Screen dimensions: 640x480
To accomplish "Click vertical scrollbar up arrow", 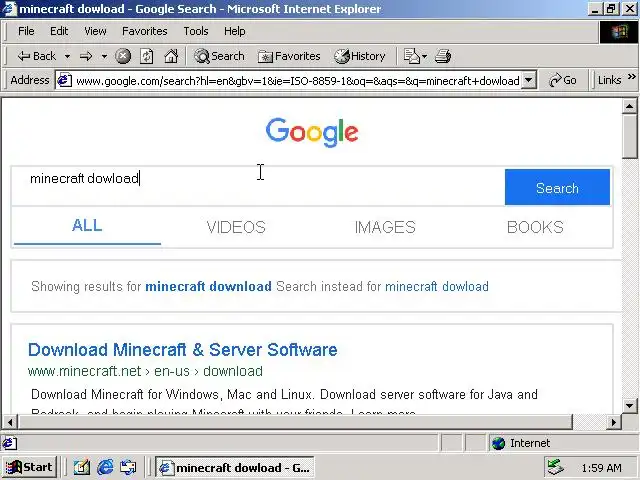I will click(x=630, y=106).
